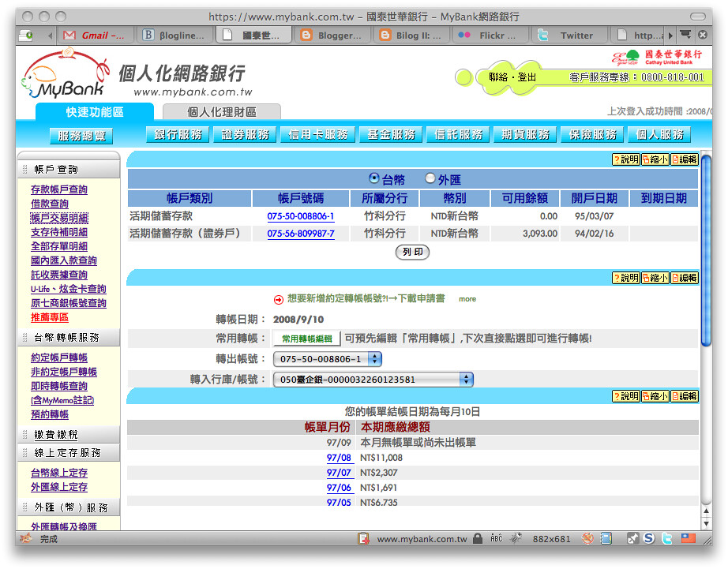This screenshot has width=728, height=569.
Task: Click the Taiwan flag icon in status bar
Action: pyautogui.click(x=688, y=539)
